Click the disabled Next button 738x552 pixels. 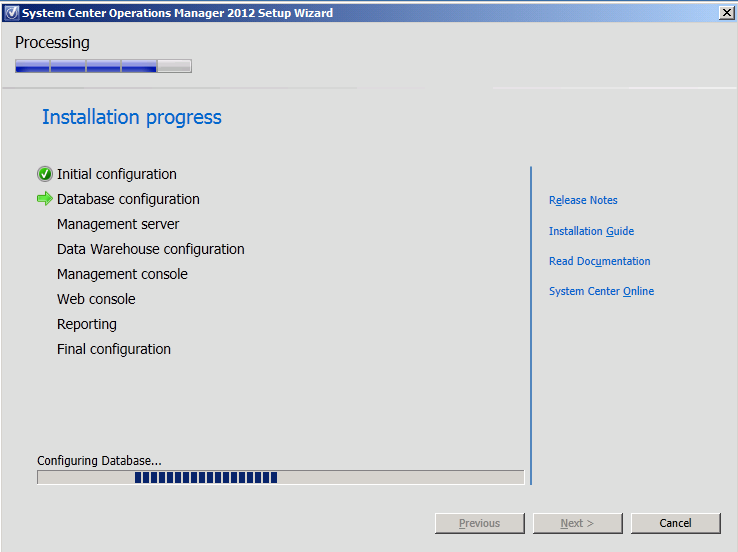[578, 523]
